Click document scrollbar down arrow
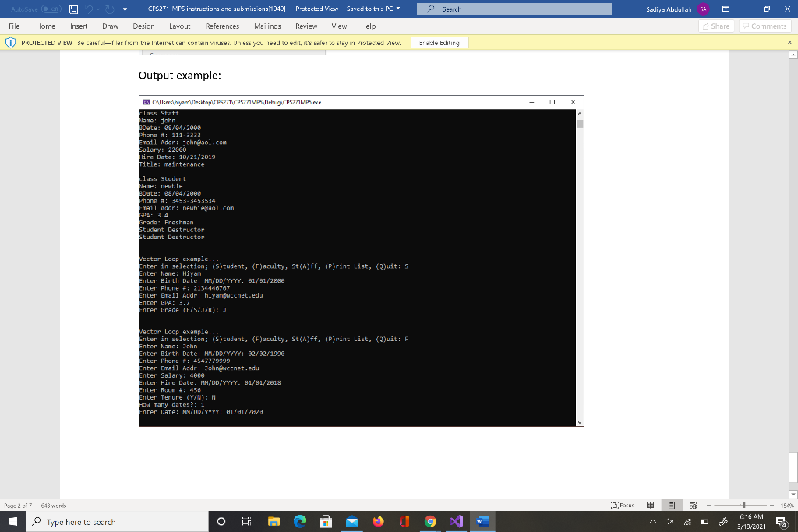The width and height of the screenshot is (798, 532). [793, 495]
